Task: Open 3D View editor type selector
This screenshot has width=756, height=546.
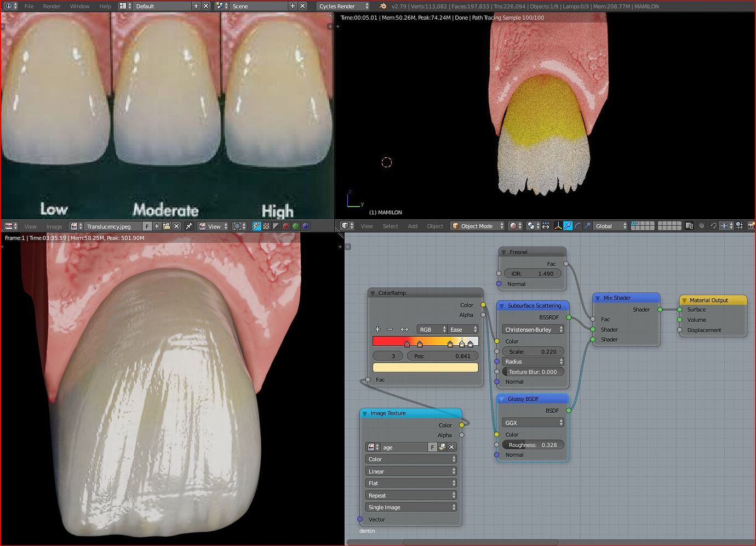Action: point(347,226)
